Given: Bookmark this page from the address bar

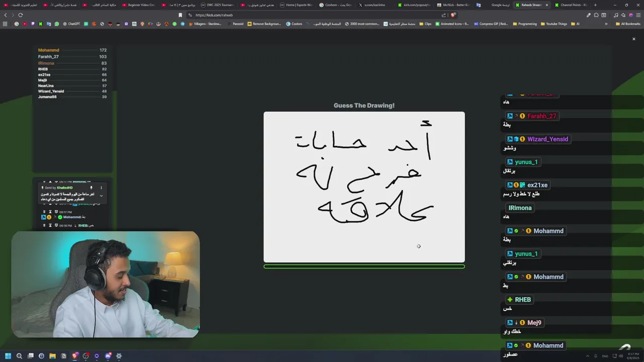Looking at the screenshot, I should 180,15.
